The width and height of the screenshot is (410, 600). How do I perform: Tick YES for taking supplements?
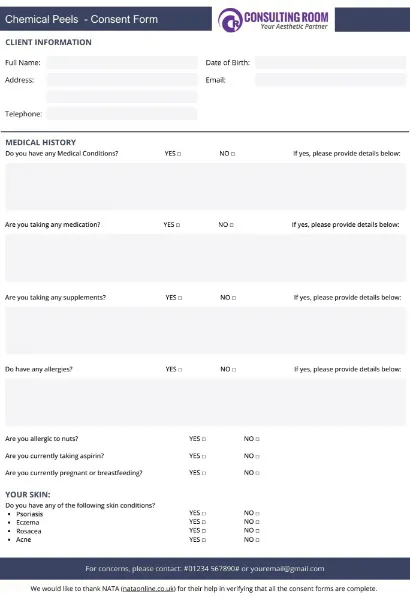coord(180,298)
